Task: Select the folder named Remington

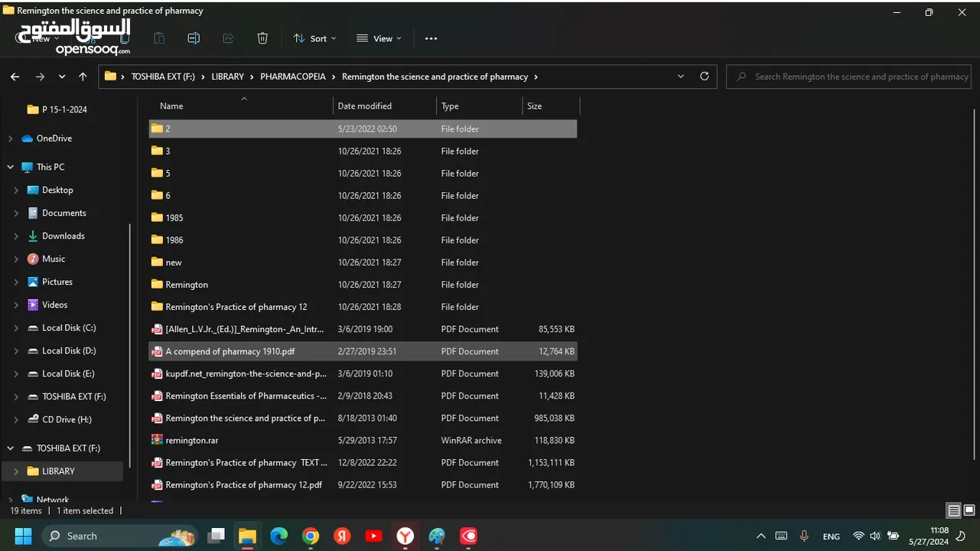Action: pos(363,285)
